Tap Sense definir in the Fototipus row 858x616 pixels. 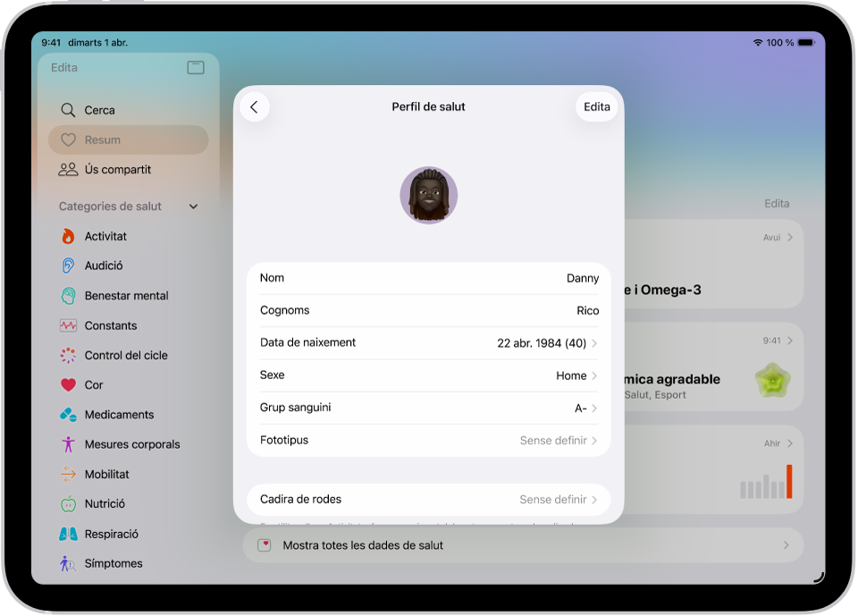coord(553,440)
